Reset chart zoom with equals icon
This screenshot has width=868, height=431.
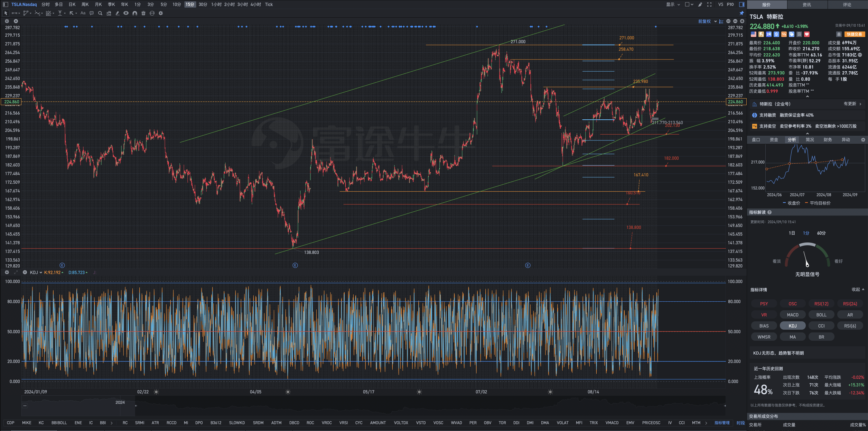(x=728, y=21)
